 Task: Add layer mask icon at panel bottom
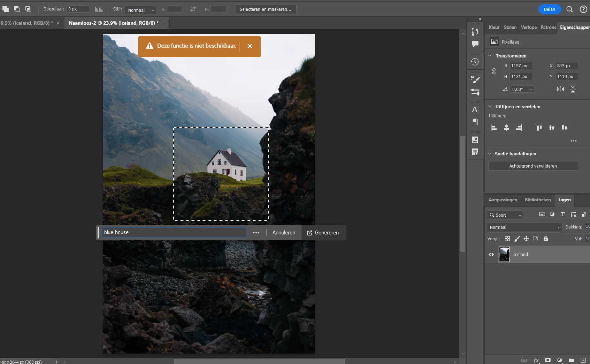[548, 360]
